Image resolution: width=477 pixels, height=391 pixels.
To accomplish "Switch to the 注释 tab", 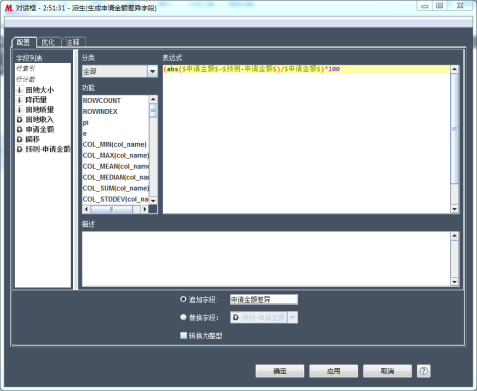I will 74,42.
